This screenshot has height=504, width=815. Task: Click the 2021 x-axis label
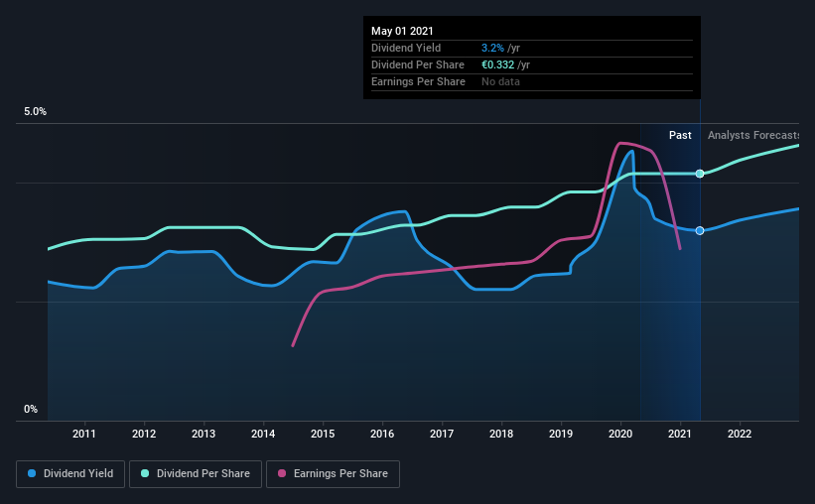(680, 434)
